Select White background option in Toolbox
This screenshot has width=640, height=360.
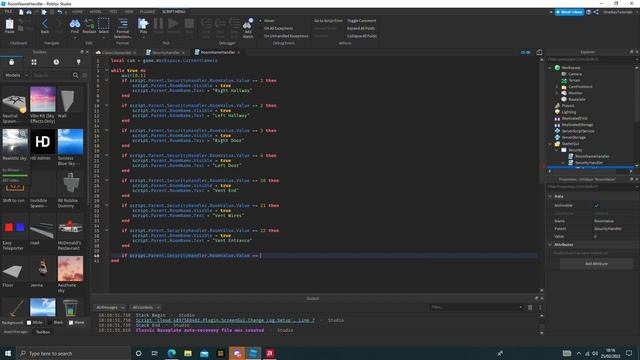(x=34, y=322)
